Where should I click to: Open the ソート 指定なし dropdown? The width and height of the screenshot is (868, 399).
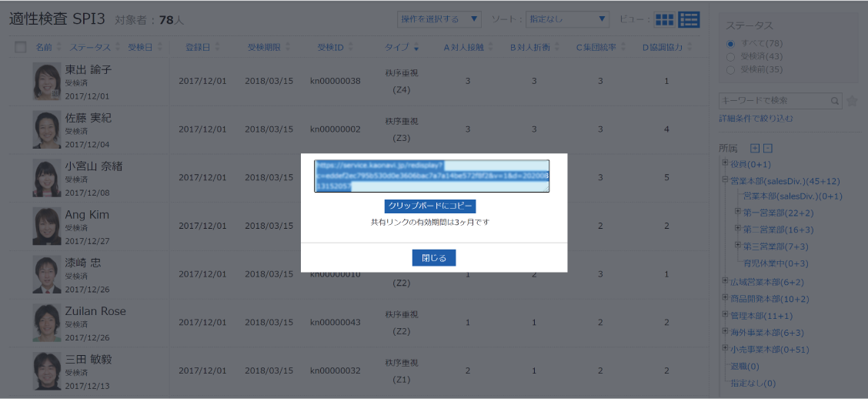coord(567,18)
